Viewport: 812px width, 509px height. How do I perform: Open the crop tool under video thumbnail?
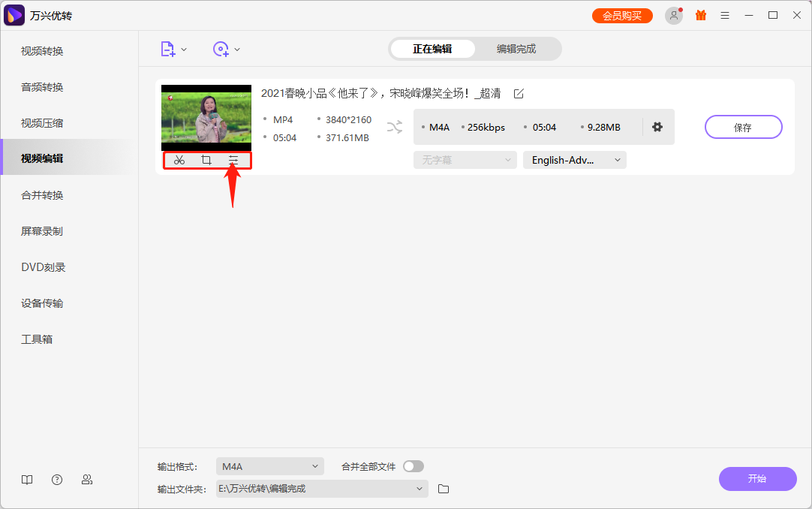click(206, 161)
